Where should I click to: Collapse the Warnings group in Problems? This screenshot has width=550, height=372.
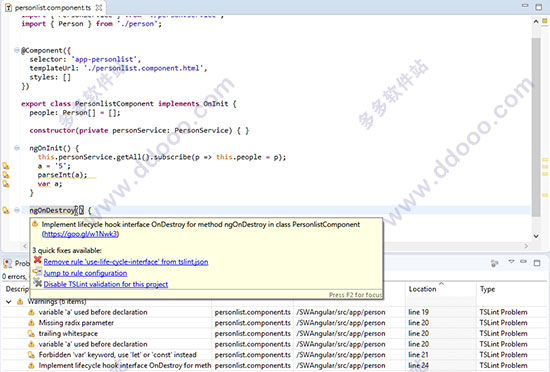coord(9,302)
